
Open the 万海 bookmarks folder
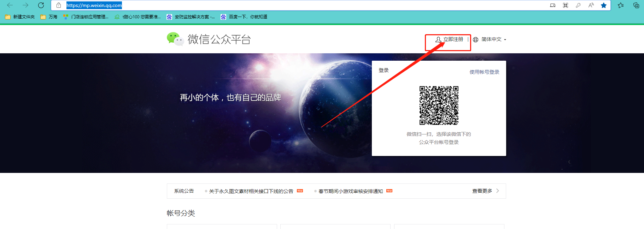[x=49, y=17]
